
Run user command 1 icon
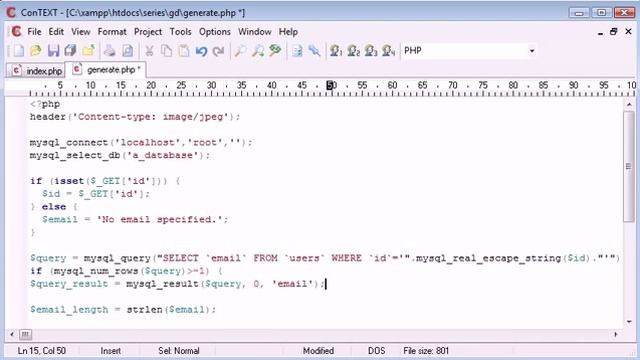(336, 51)
